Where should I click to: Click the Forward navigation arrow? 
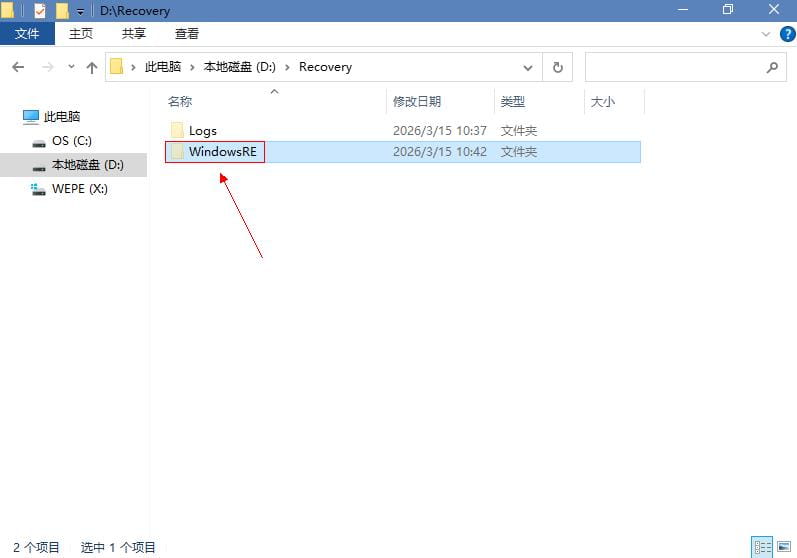(x=47, y=67)
